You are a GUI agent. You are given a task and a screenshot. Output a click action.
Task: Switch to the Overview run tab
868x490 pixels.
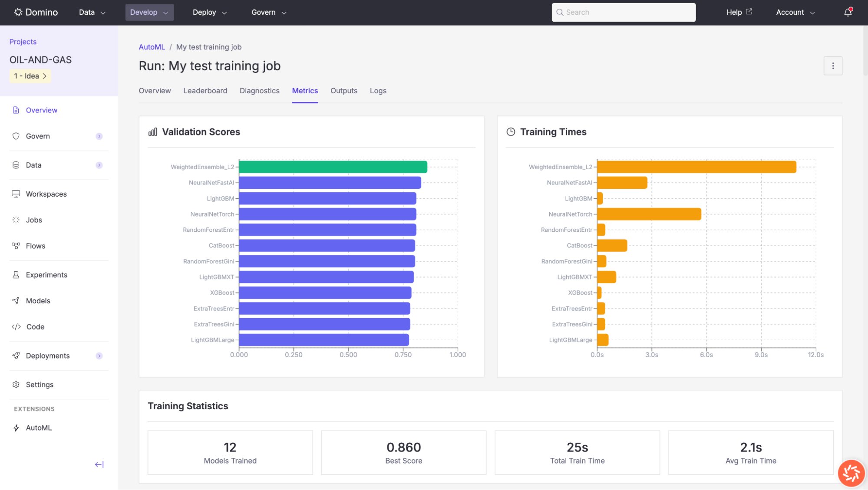point(155,91)
